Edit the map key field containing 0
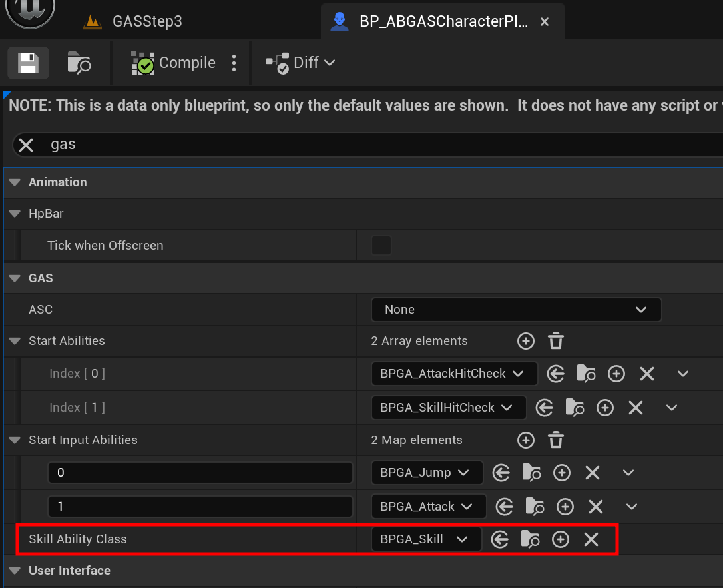This screenshot has width=723, height=588. (x=200, y=473)
